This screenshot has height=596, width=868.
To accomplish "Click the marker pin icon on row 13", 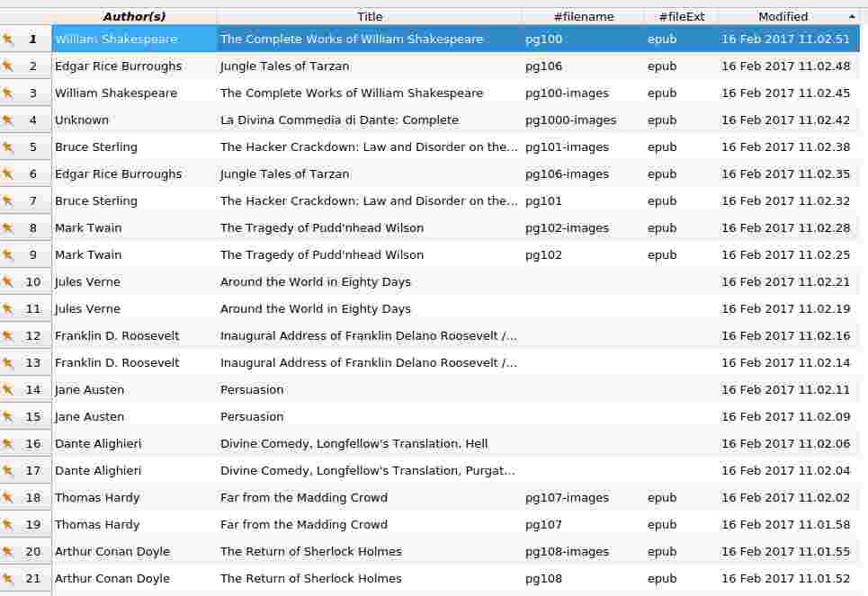I will [7, 362].
